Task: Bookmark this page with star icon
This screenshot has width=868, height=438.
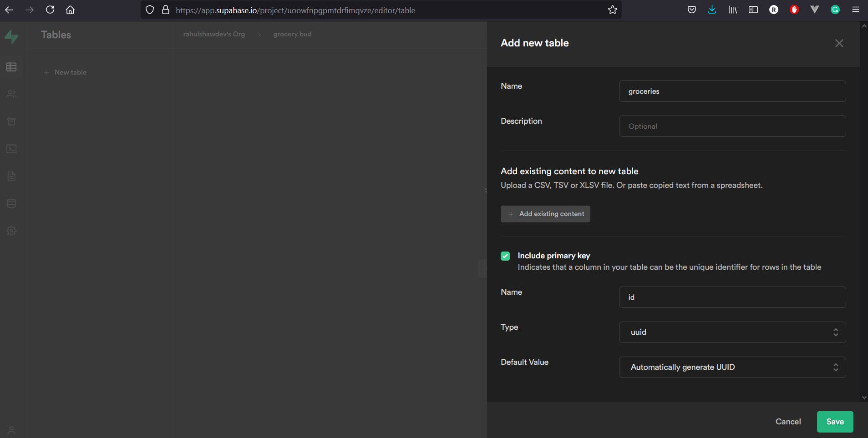Action: [613, 10]
